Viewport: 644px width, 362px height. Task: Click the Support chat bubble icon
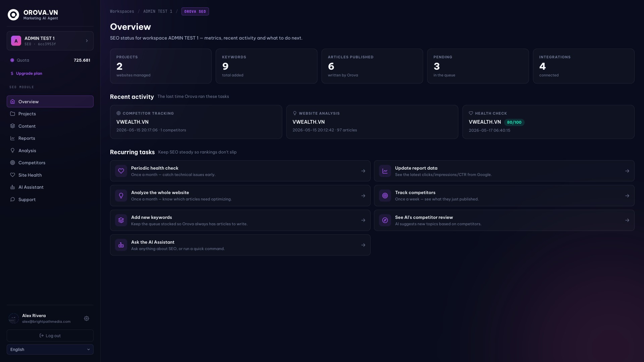click(x=12, y=199)
